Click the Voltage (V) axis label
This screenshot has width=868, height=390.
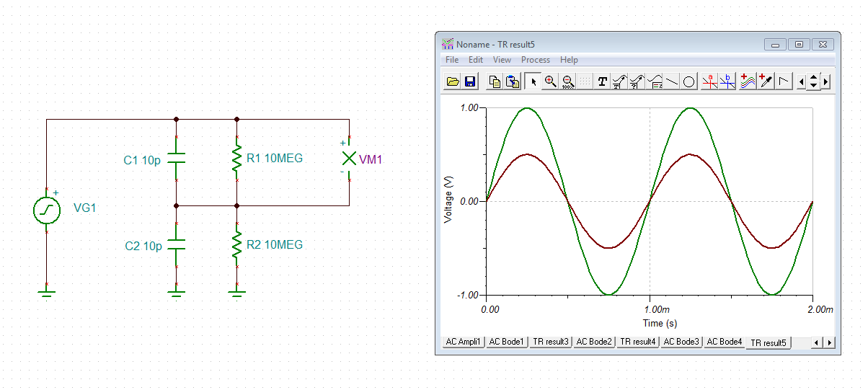(x=448, y=200)
